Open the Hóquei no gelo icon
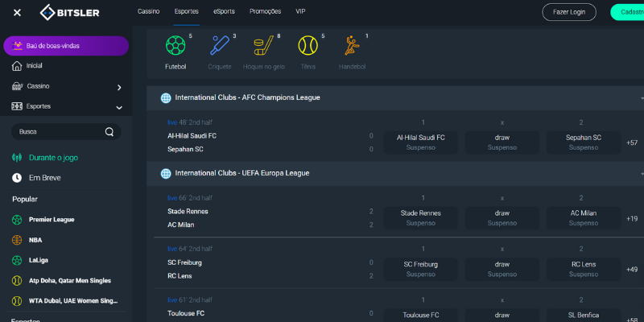Screen dimensions: 644x322 pyautogui.click(x=264, y=46)
